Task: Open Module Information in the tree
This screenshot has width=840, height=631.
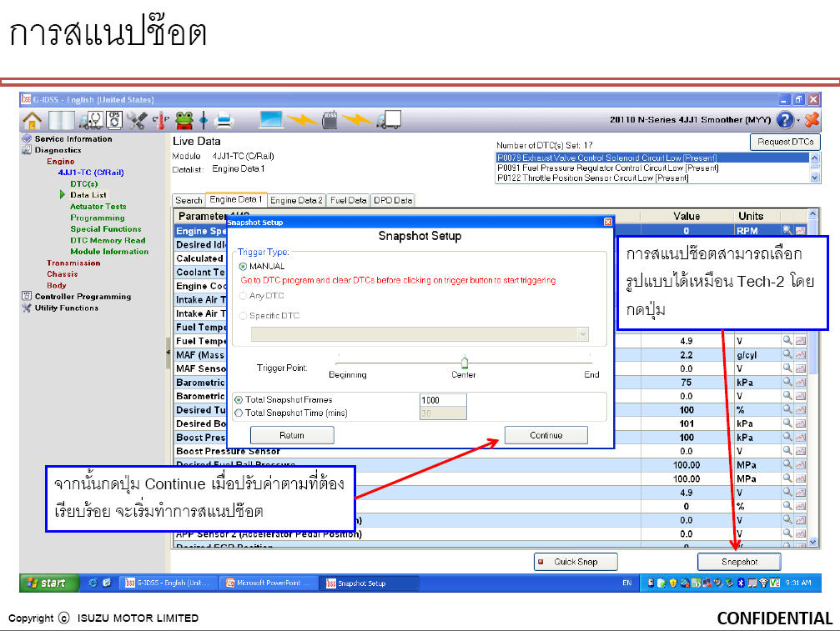Action: (x=109, y=251)
